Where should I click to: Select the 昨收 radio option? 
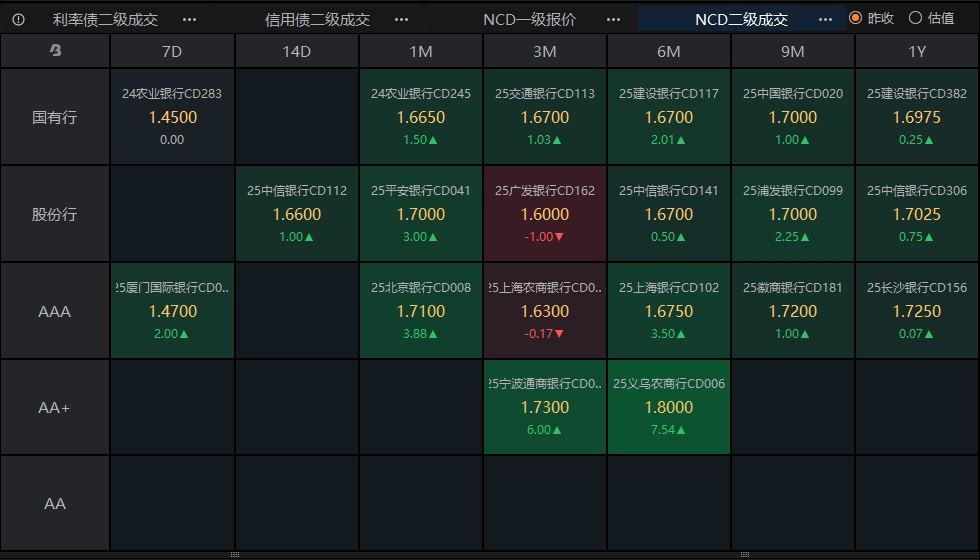click(872, 18)
